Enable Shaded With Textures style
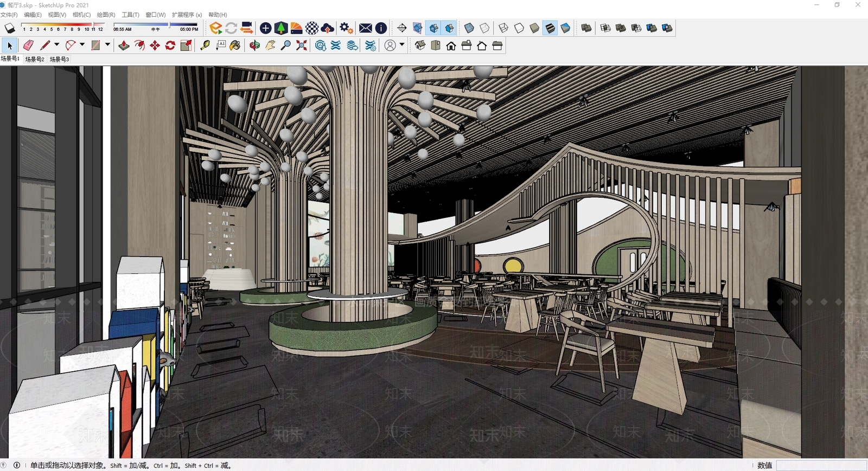 550,28
